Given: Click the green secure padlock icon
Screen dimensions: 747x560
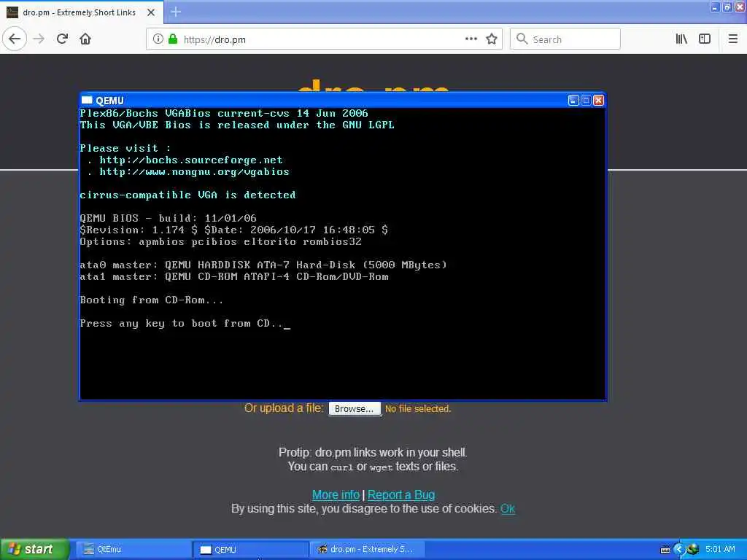Looking at the screenshot, I should pyautogui.click(x=173, y=39).
